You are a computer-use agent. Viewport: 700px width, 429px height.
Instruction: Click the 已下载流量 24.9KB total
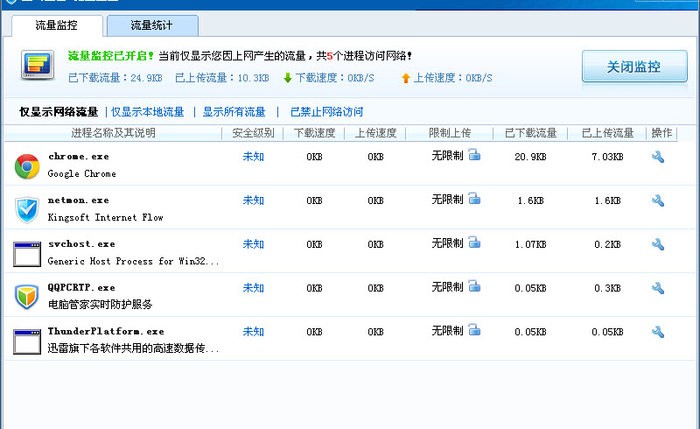click(115, 78)
